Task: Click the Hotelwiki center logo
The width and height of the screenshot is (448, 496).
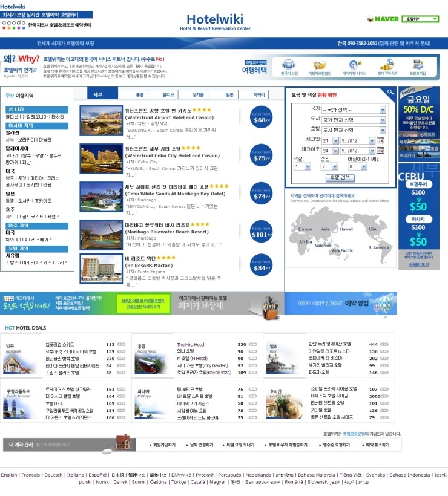Action: [x=215, y=22]
